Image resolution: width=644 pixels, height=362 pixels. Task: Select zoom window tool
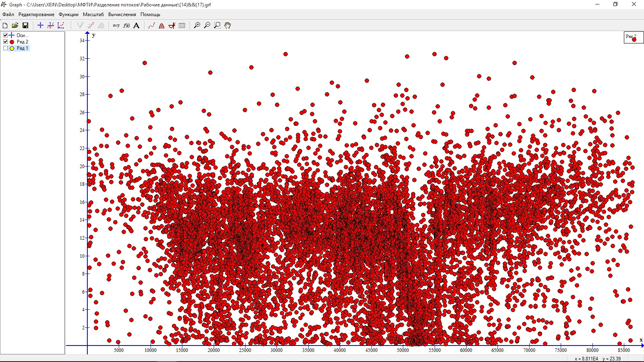click(217, 25)
